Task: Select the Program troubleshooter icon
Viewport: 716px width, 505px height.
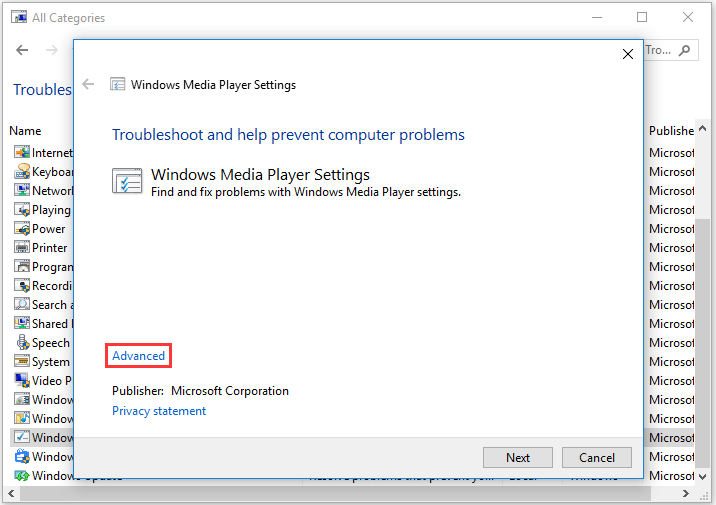Action: 21,266
